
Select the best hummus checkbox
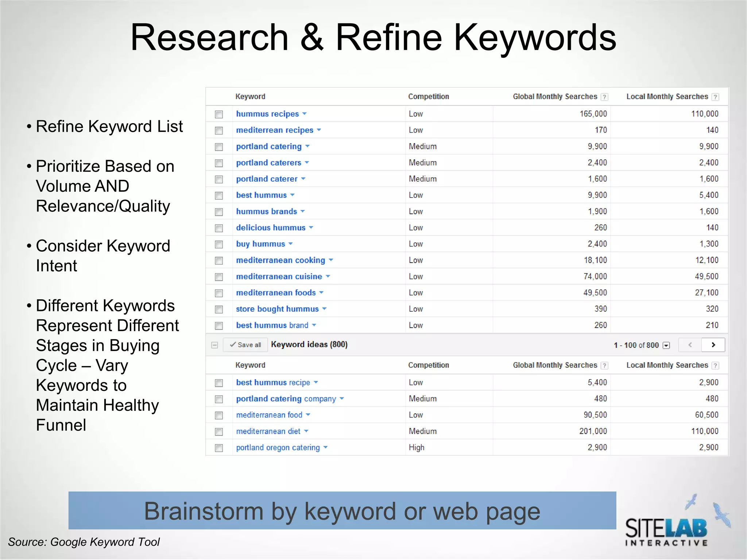click(x=219, y=196)
